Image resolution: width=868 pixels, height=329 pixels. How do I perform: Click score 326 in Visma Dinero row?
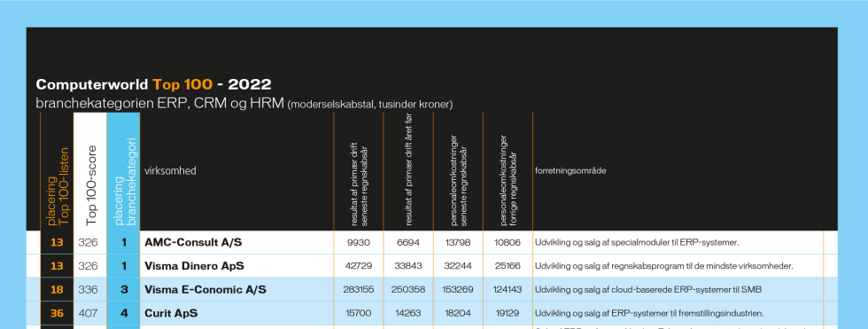point(88,266)
